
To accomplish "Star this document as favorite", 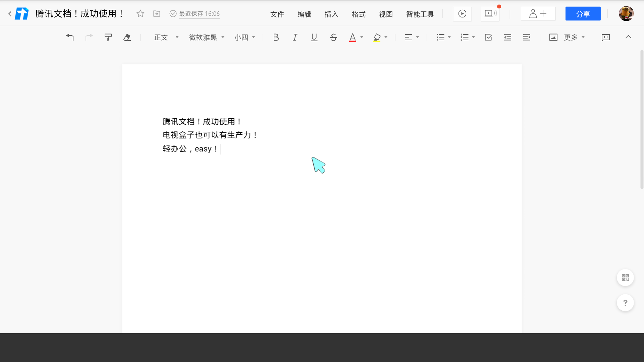I will coord(140,14).
